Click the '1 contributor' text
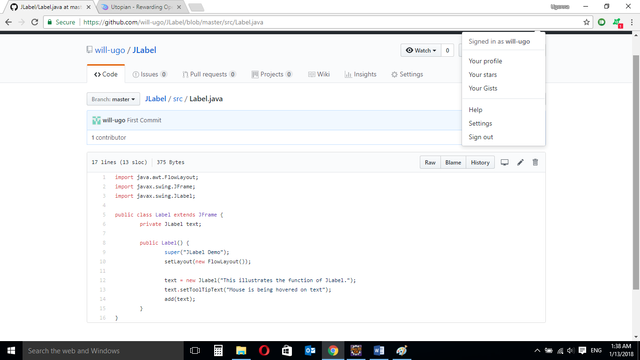 (x=109, y=138)
